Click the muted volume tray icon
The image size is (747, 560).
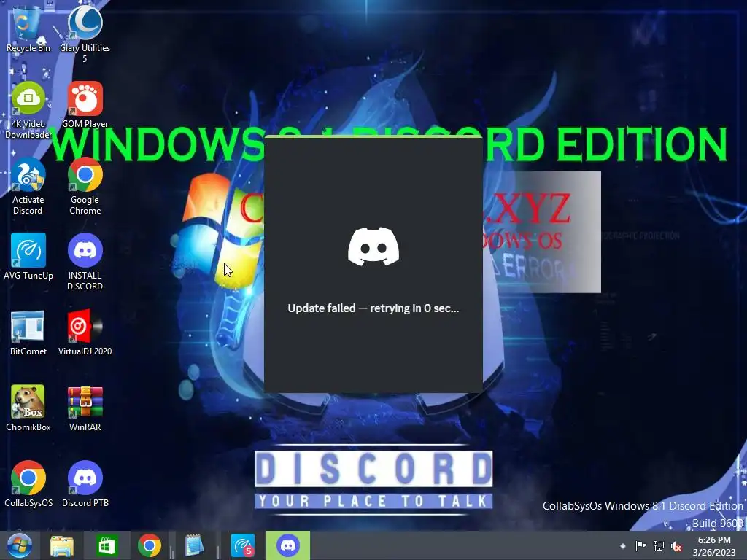coord(676,546)
